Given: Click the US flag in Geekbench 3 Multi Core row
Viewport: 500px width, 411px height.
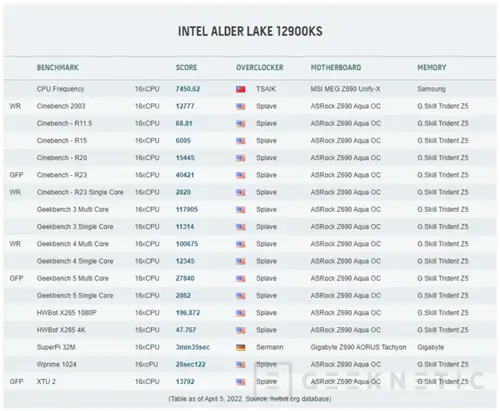Looking at the screenshot, I should click(241, 210).
